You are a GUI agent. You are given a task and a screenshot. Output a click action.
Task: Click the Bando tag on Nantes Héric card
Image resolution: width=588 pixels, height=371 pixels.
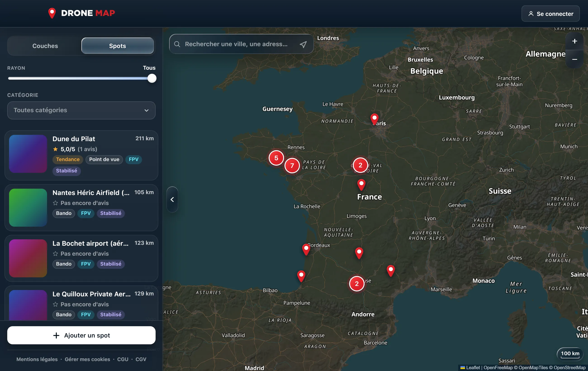coord(64,213)
